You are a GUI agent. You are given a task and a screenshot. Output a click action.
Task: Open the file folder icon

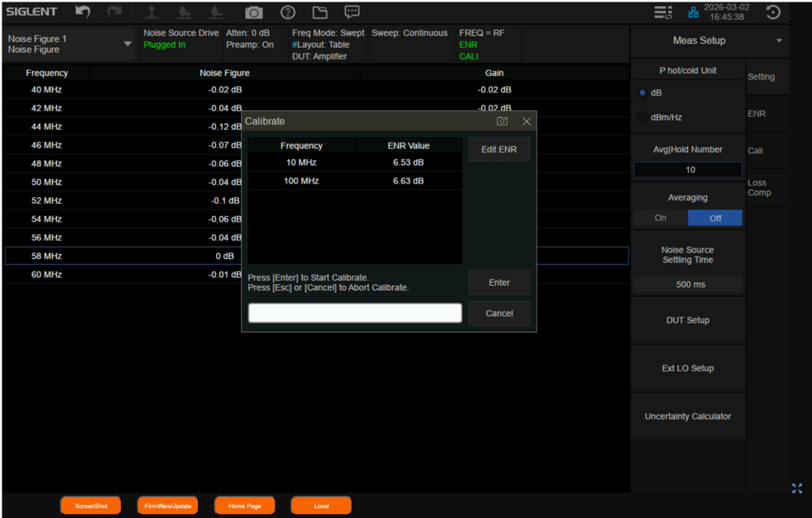pos(320,12)
